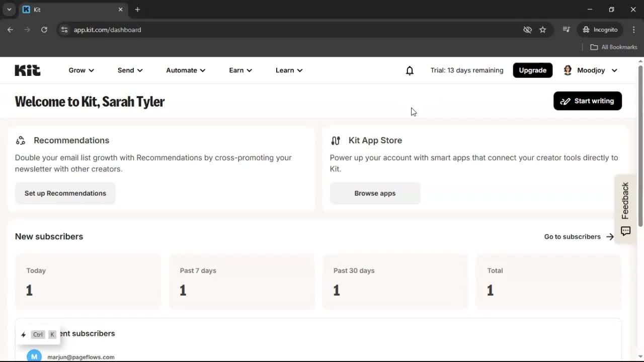Expand the Moodjoy account chevron
The width and height of the screenshot is (644, 362).
[614, 70]
